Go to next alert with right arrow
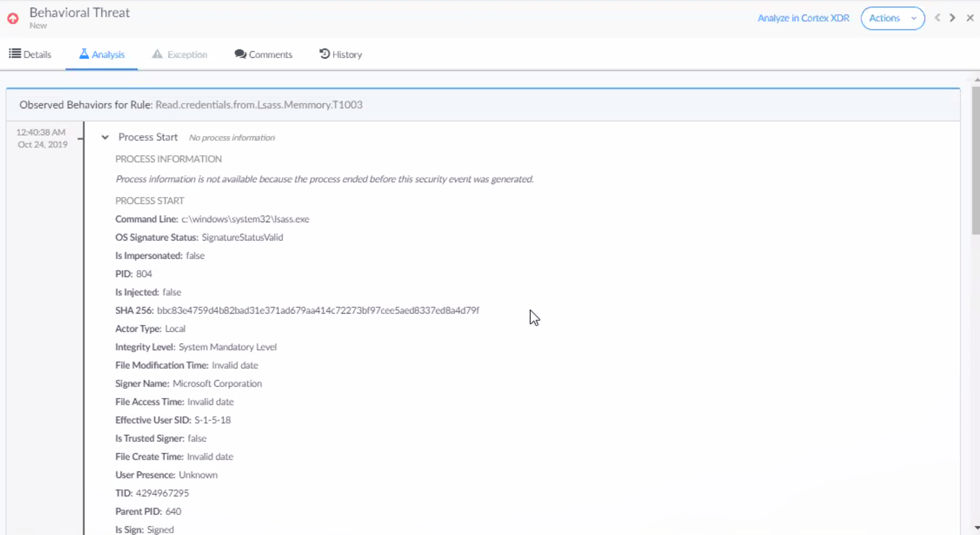Viewport: 980px width, 535px height. coord(952,18)
